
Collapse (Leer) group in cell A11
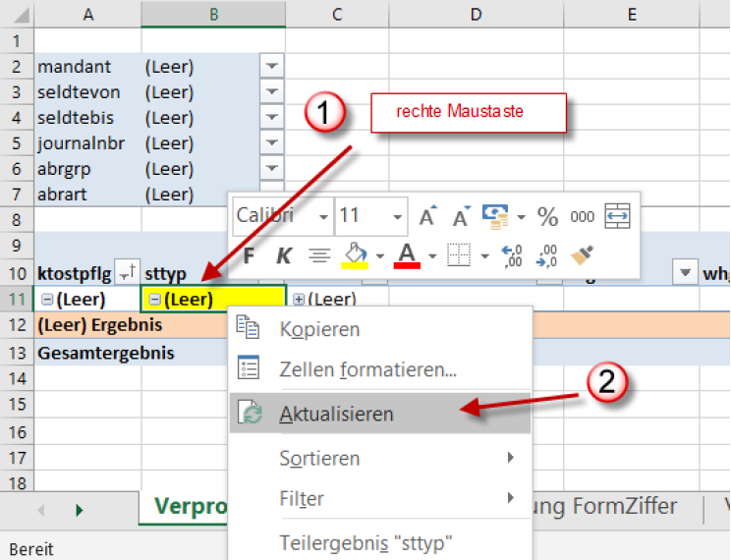click(x=47, y=300)
